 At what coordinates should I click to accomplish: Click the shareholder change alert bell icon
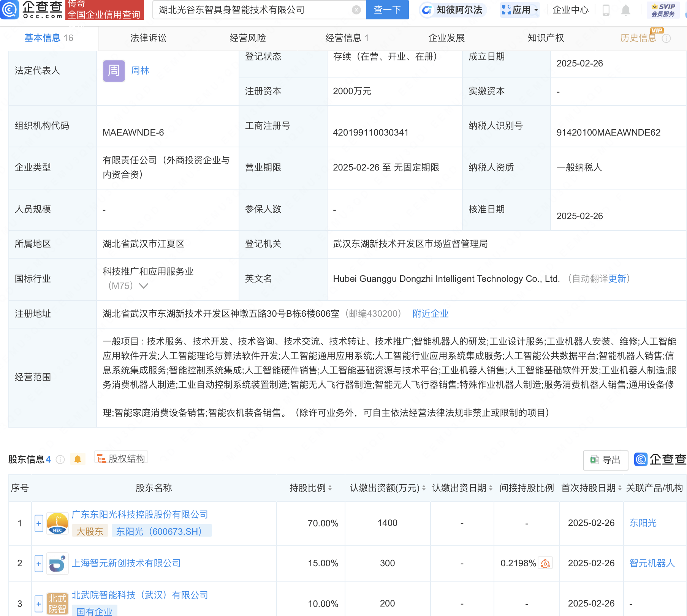(x=78, y=459)
